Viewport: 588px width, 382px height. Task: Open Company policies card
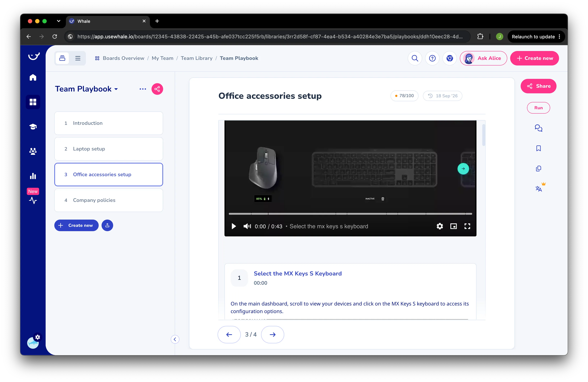point(108,200)
